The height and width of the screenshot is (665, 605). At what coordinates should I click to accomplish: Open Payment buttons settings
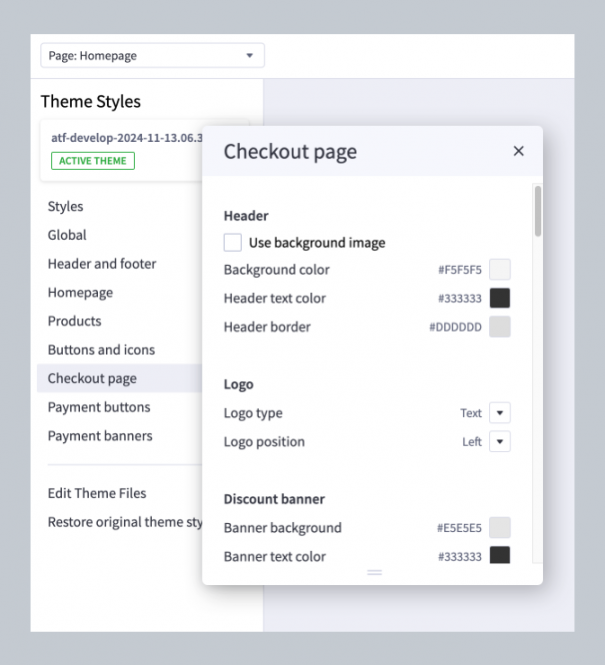(99, 407)
